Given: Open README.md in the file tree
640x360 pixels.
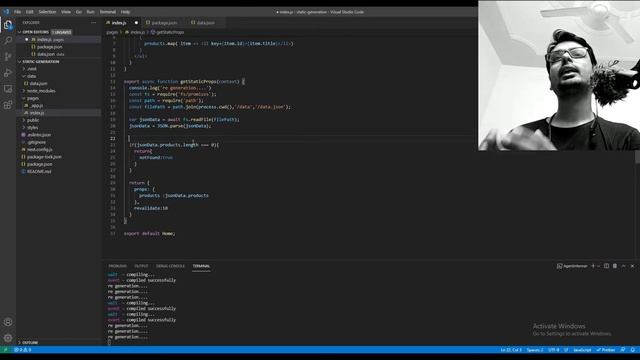Looking at the screenshot, I should (39, 171).
